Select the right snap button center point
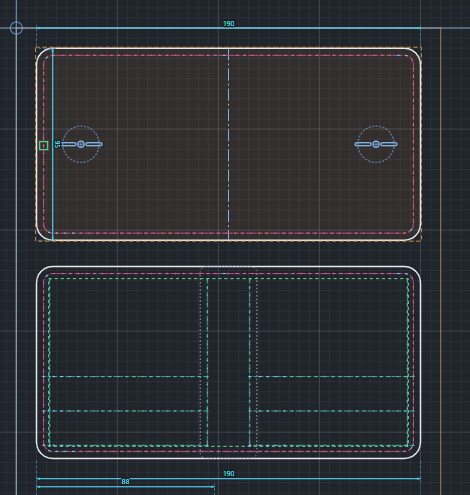Viewport: 470px width, 495px height. click(376, 144)
